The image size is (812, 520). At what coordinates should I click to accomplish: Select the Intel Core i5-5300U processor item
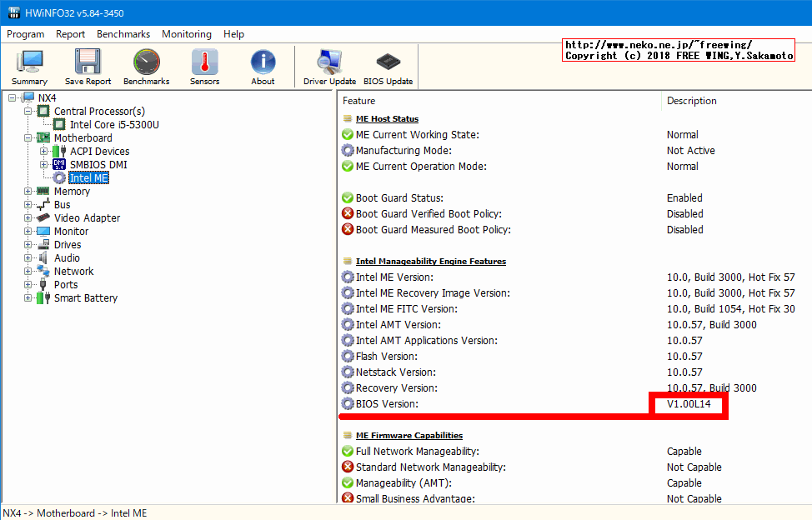coord(114,125)
